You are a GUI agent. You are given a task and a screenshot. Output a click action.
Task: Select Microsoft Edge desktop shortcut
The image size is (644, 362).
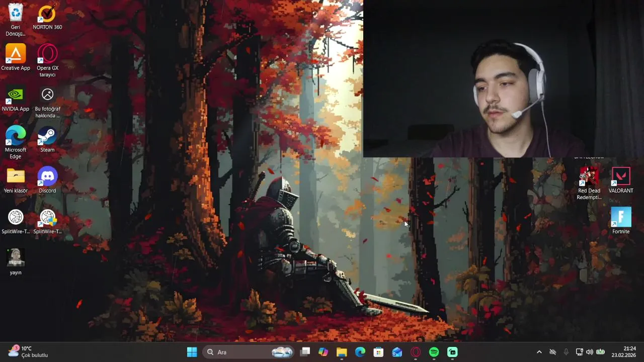coord(16,142)
